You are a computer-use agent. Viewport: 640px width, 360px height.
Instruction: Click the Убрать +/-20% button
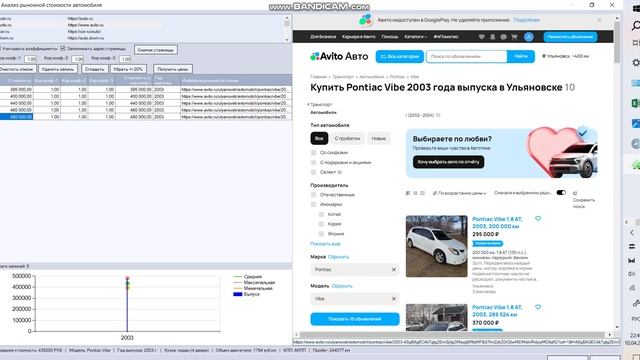pyautogui.click(x=128, y=69)
